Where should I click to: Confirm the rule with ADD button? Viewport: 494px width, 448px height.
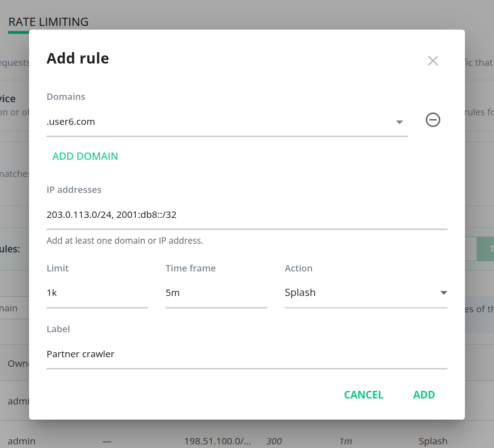424,395
